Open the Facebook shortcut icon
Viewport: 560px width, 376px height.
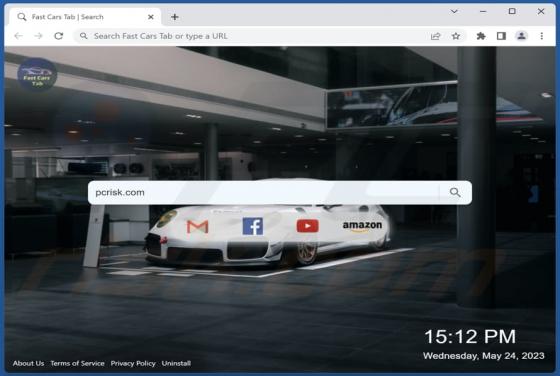pos(253,226)
